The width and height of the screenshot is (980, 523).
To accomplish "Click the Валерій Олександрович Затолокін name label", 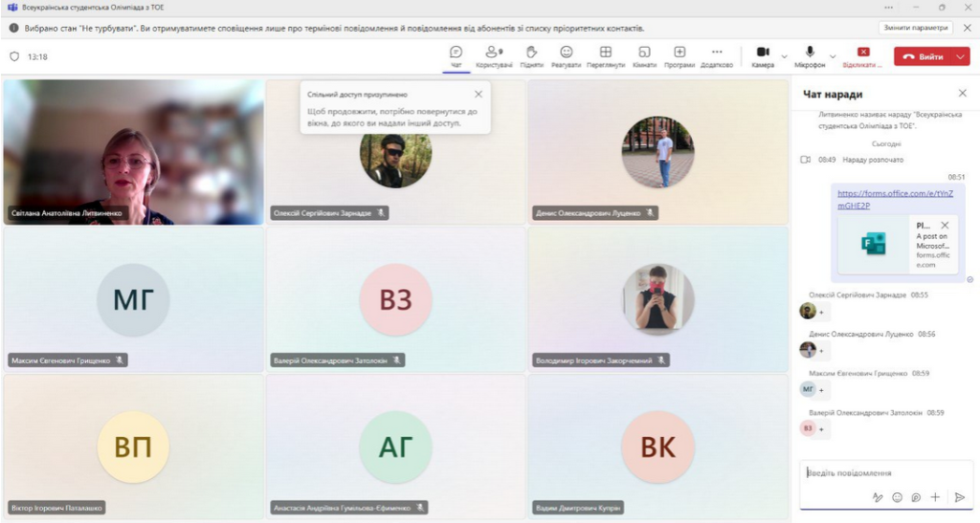I will (338, 360).
